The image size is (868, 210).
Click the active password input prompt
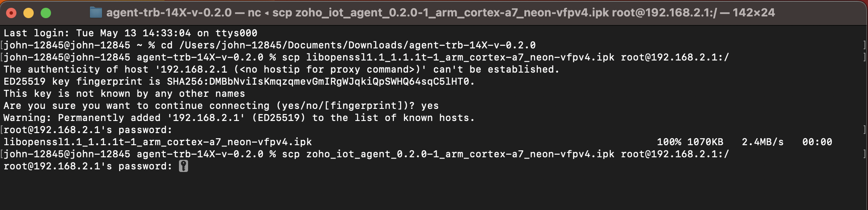click(x=96, y=166)
